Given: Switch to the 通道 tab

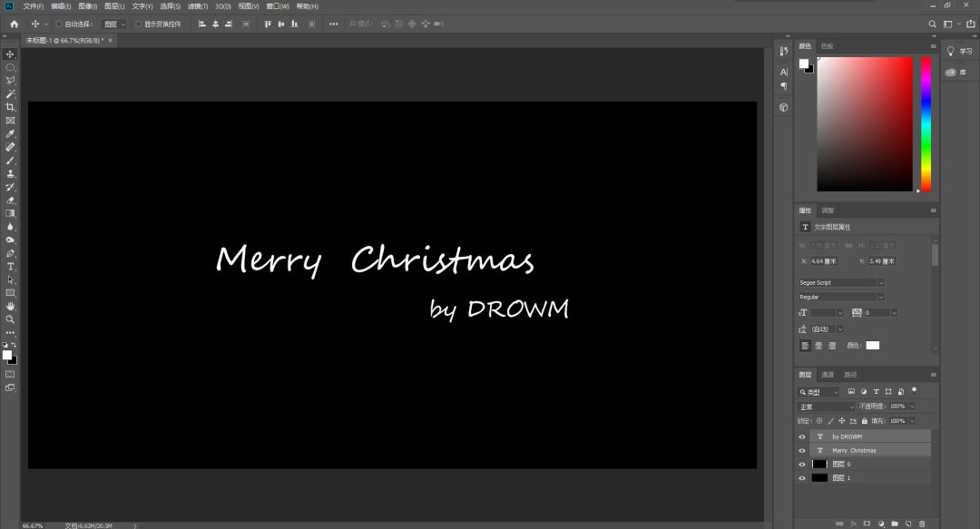Looking at the screenshot, I should 828,375.
